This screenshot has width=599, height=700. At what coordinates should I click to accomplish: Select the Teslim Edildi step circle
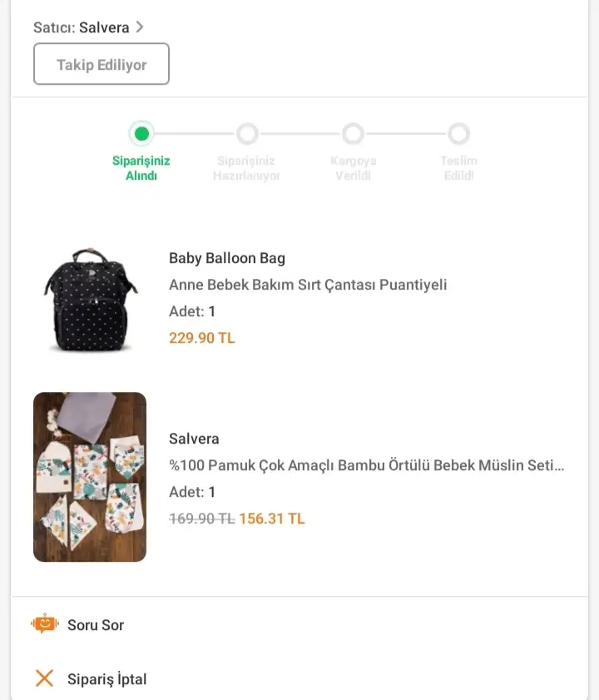click(x=459, y=133)
